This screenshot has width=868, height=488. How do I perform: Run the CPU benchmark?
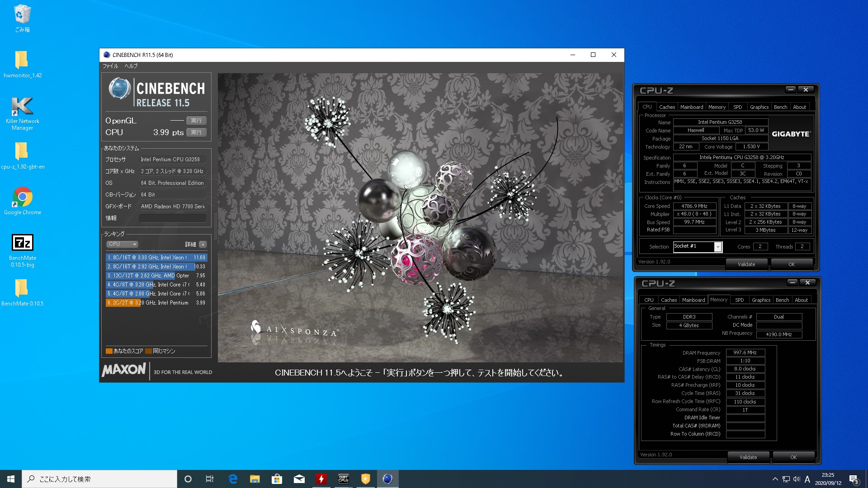pos(196,132)
